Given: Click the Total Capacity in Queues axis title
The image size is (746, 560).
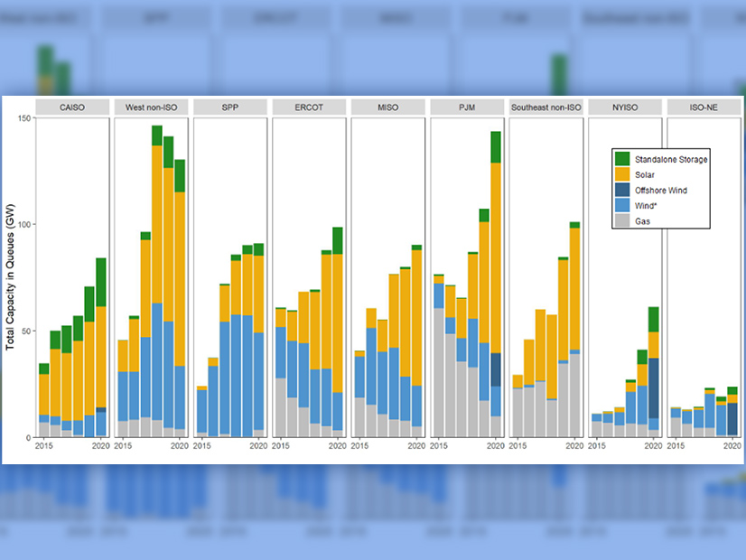Looking at the screenshot, I should pyautogui.click(x=11, y=277).
